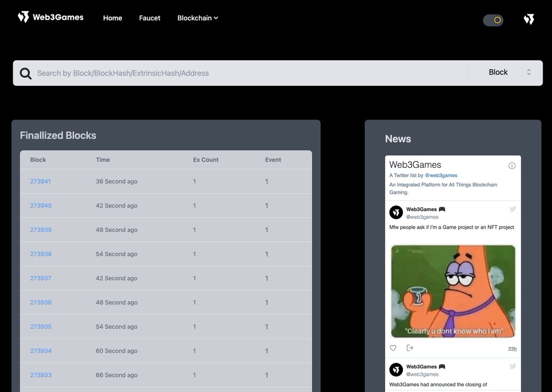The height and width of the screenshot is (392, 552).
Task: Click the Web3Games Twitter list title
Action: click(415, 165)
